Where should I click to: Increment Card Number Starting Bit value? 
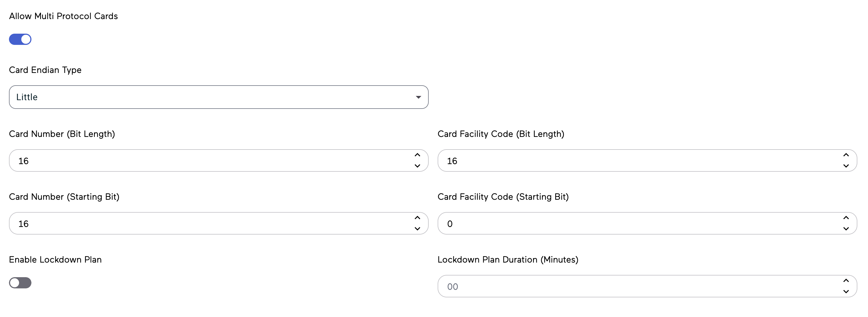coord(417,218)
